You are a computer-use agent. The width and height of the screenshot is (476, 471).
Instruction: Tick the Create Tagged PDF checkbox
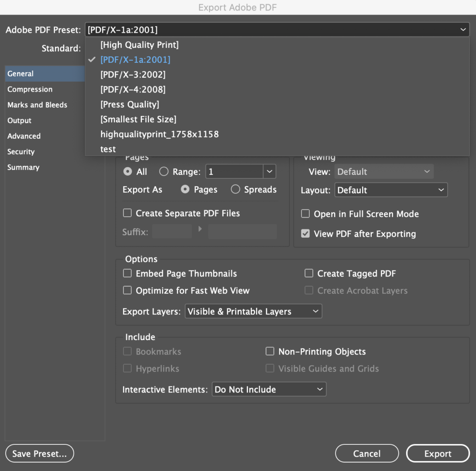(x=309, y=273)
